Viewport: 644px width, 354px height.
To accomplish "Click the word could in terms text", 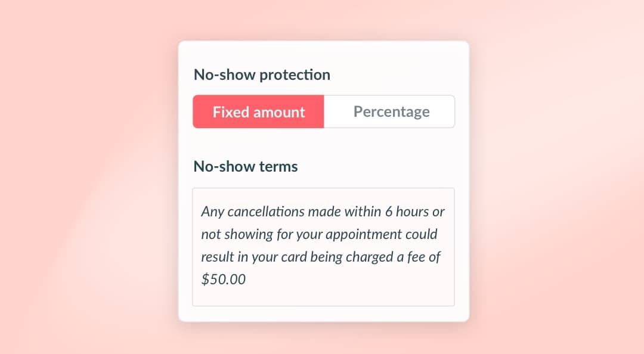I will point(422,234).
